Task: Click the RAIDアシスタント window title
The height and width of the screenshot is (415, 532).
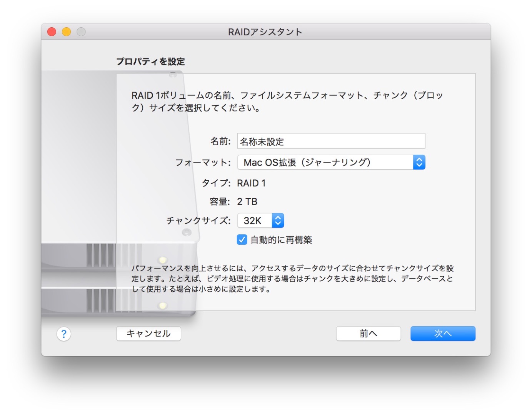Action: point(265,32)
